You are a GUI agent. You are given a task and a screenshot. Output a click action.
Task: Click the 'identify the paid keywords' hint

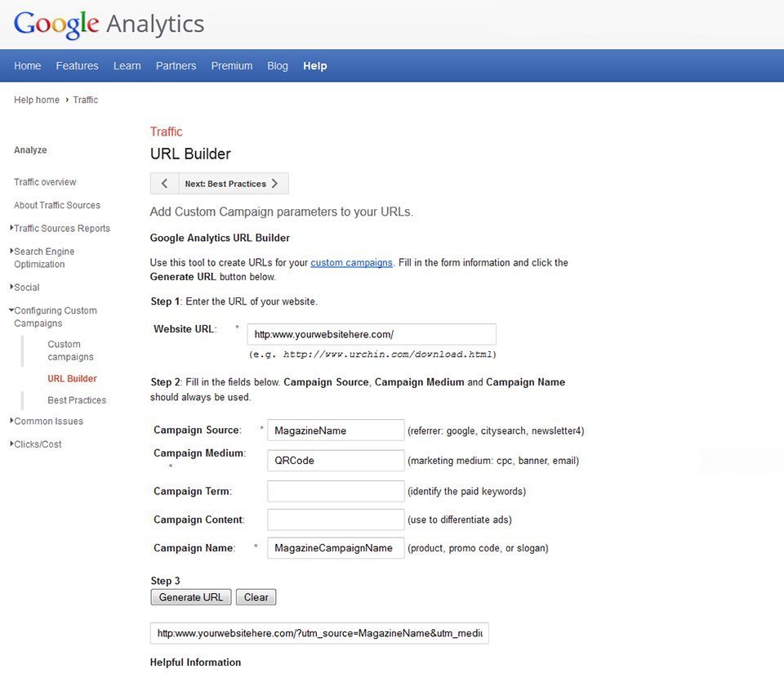click(x=466, y=491)
